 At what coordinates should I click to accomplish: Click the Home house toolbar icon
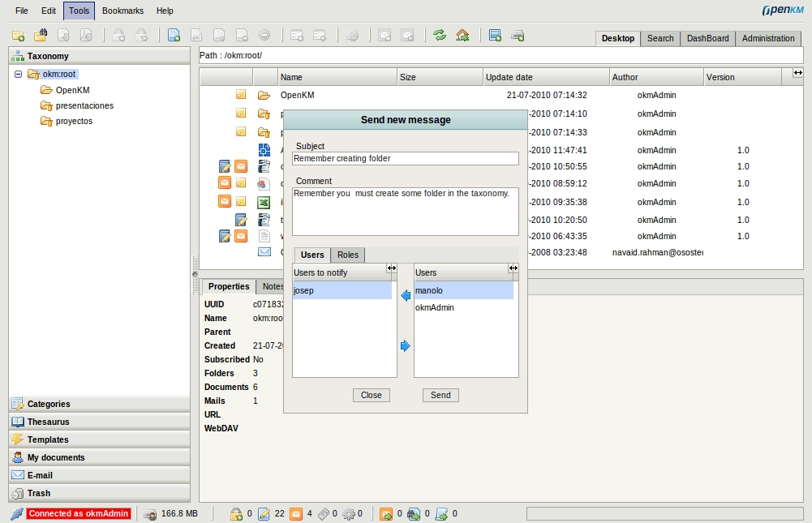462,35
